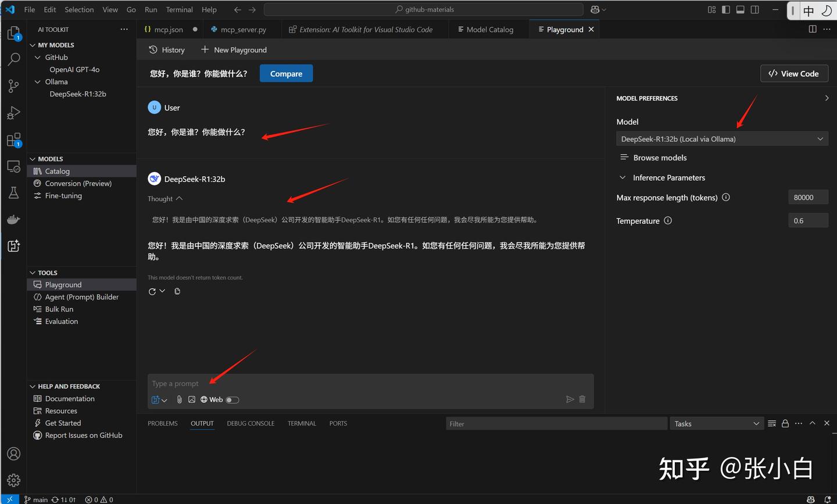837x504 pixels.
Task: Toggle the output scroll lock icon
Action: click(785, 424)
